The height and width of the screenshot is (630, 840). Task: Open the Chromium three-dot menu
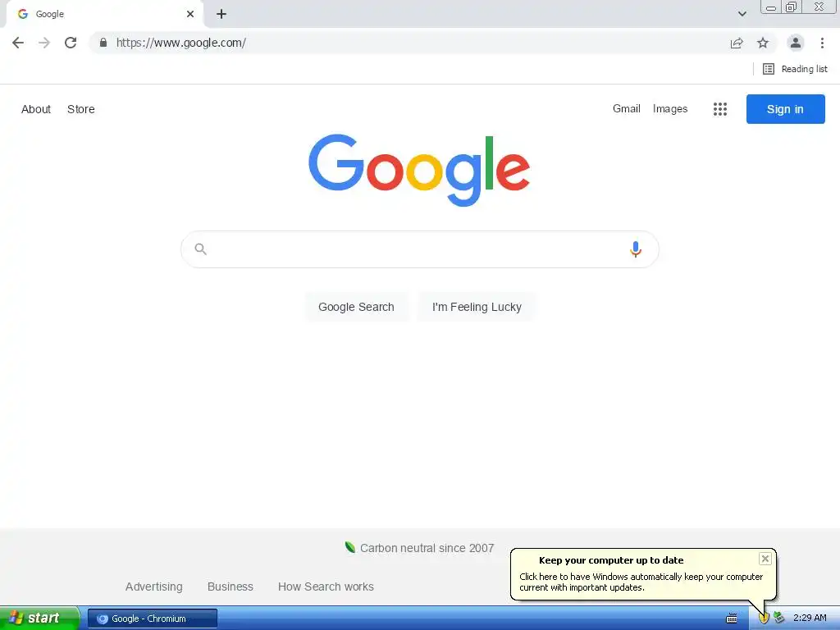(x=822, y=43)
